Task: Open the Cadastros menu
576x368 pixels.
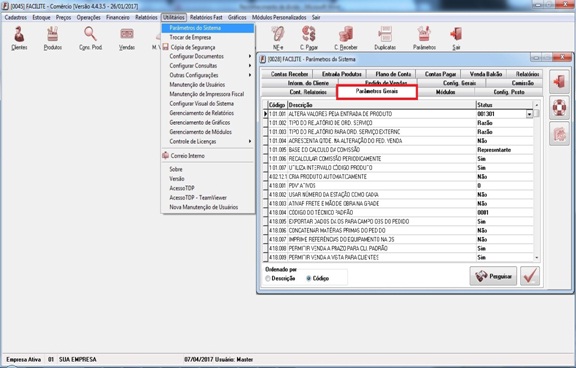Action: click(15, 17)
